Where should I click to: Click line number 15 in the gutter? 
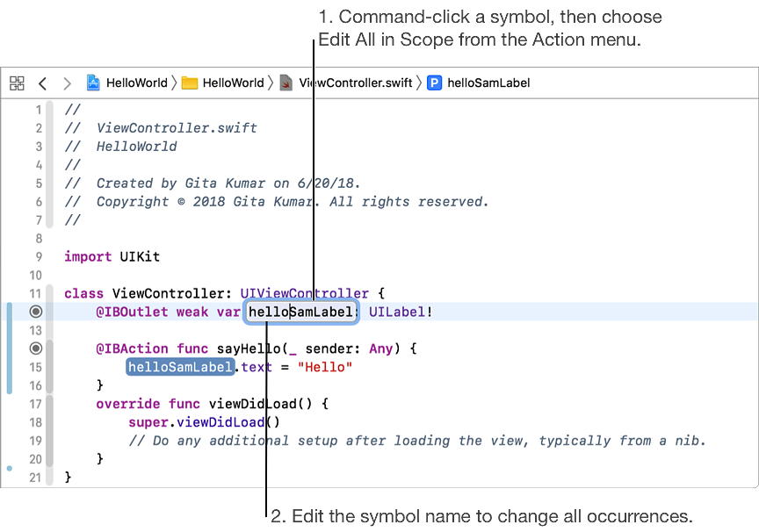click(35, 367)
